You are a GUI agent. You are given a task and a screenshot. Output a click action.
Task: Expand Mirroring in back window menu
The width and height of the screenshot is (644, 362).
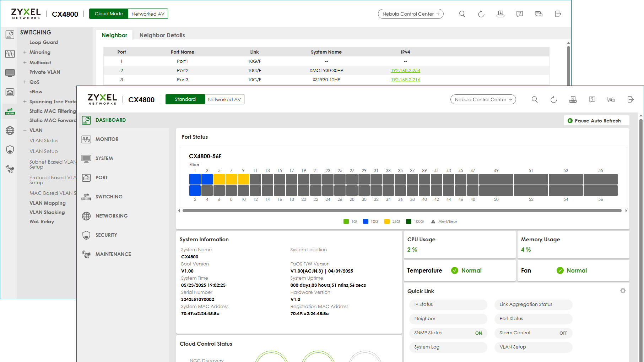pyautogui.click(x=25, y=52)
